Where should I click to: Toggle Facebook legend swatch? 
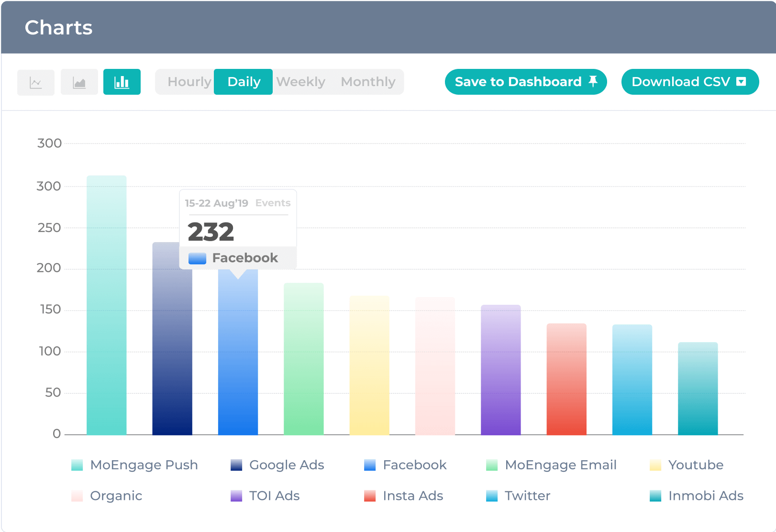tap(370, 465)
